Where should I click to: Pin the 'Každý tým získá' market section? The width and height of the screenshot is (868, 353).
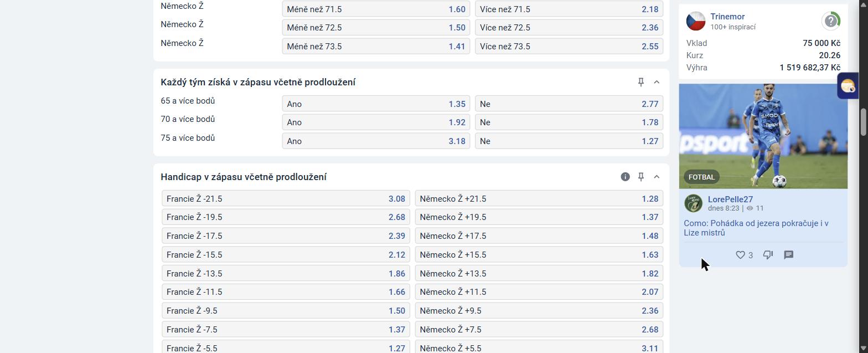click(640, 82)
